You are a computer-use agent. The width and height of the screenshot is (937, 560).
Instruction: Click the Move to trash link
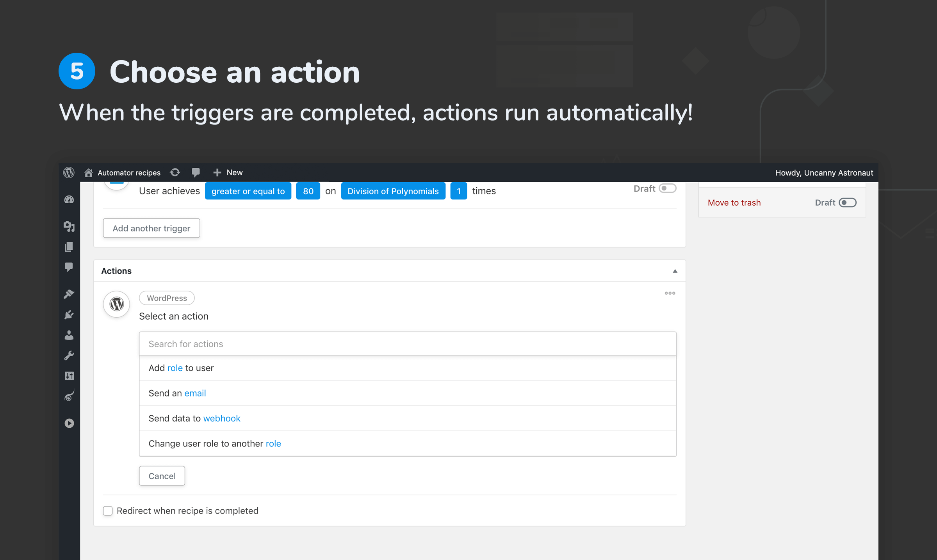point(734,203)
